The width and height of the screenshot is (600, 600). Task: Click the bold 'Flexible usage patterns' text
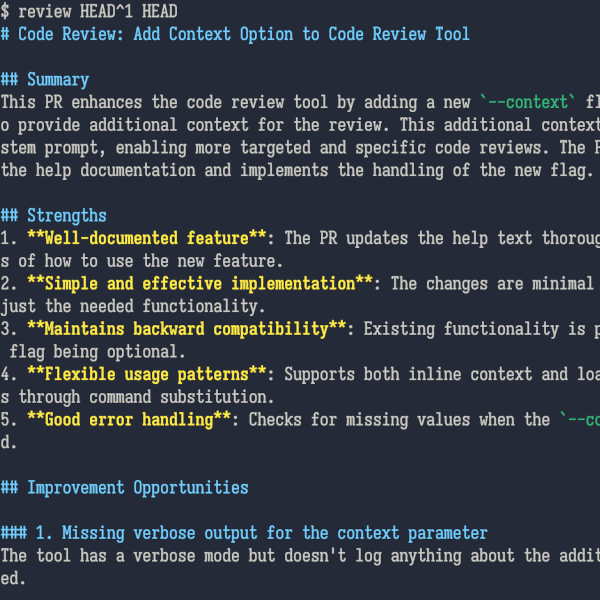point(147,374)
